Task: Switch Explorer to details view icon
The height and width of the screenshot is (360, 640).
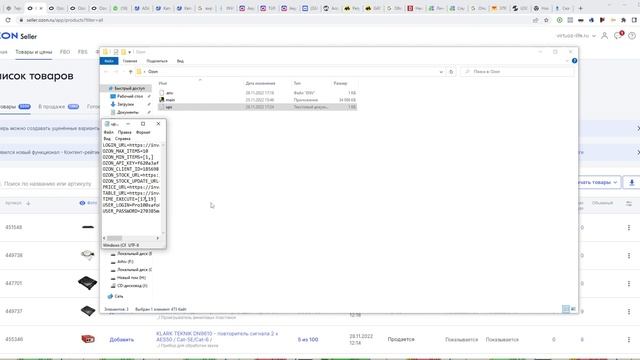Action: pyautogui.click(x=566, y=309)
